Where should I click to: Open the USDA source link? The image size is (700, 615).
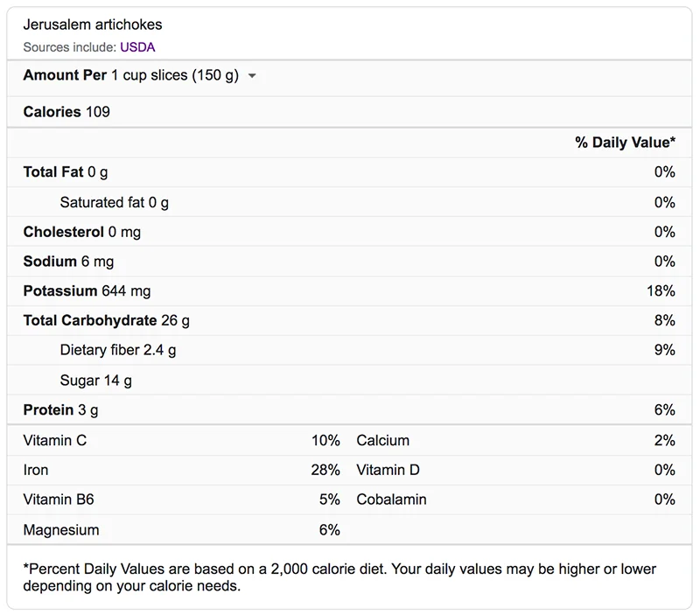137,47
